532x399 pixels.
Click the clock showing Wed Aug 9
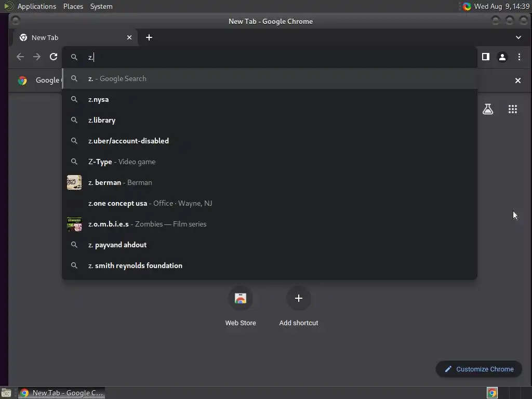click(x=501, y=6)
